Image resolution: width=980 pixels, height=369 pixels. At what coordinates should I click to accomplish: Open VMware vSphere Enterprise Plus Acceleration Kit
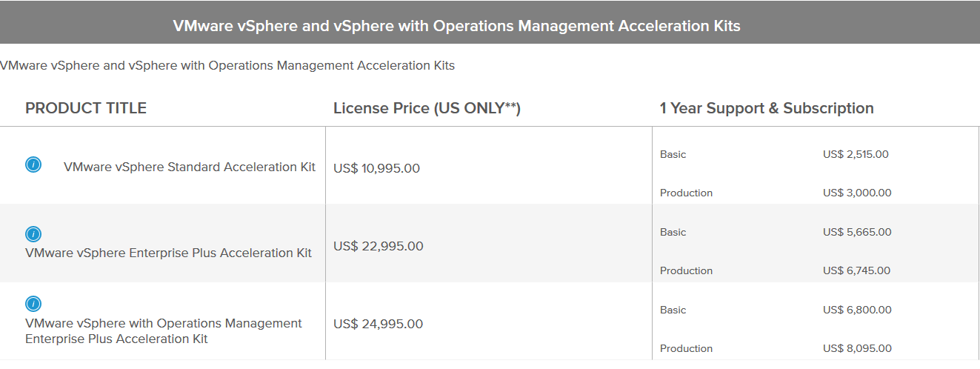coord(168,253)
